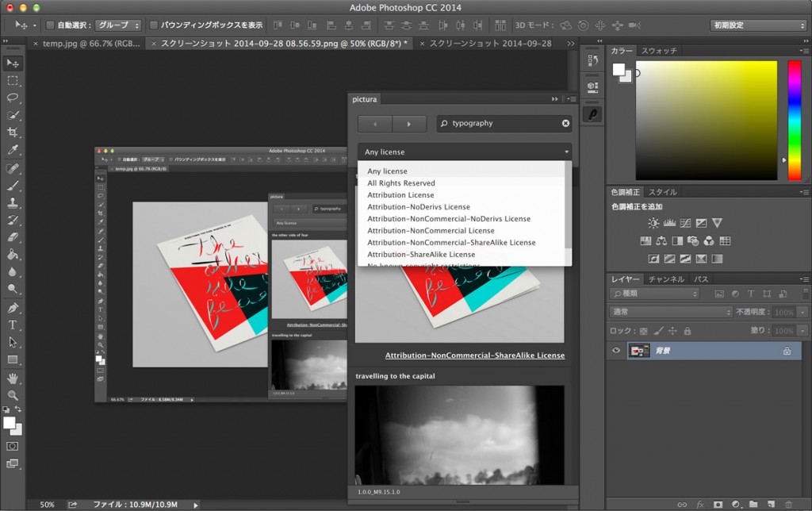Toggle lock position
812x511 pixels.
coord(672,331)
